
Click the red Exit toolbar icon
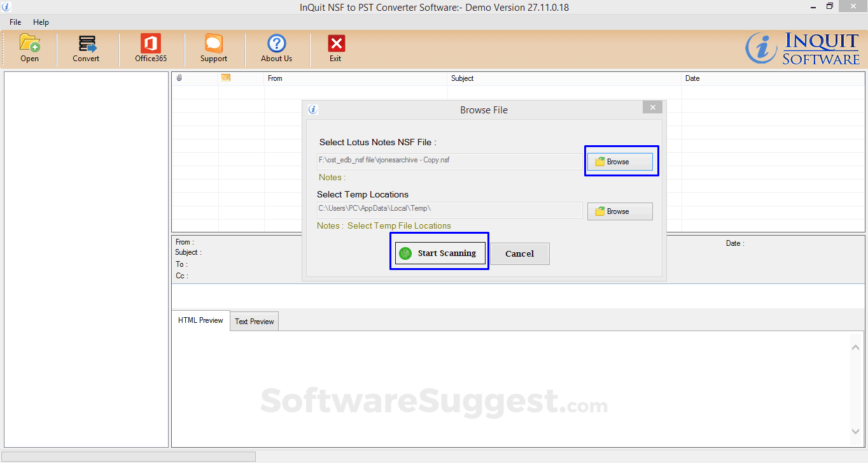(336, 48)
